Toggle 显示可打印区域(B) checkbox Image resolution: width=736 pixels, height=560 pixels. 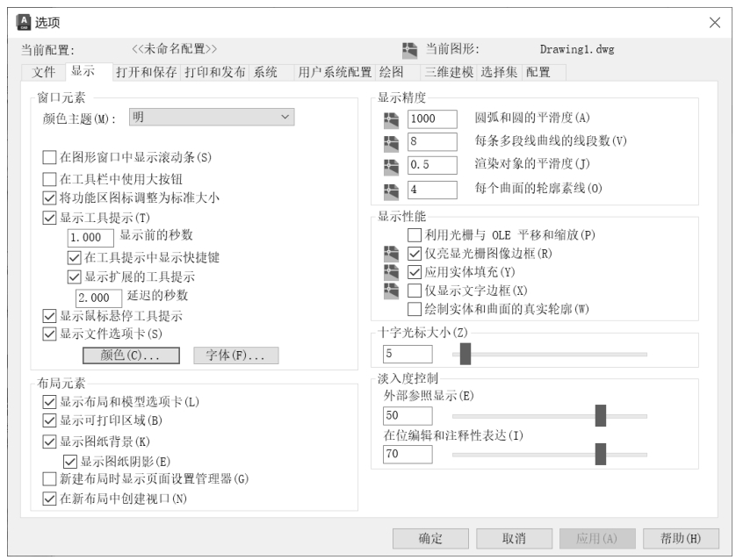point(49,420)
